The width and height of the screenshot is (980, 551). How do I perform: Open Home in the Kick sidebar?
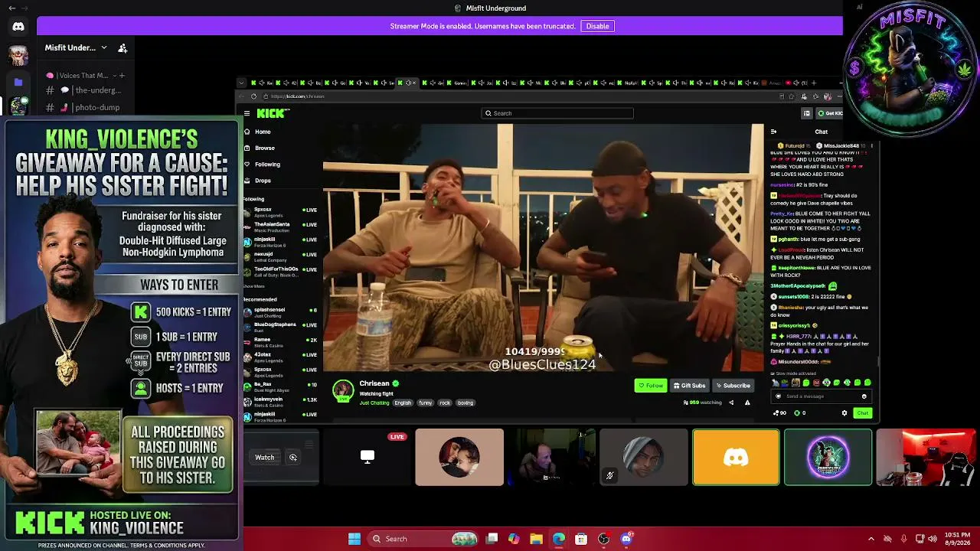pyautogui.click(x=263, y=132)
